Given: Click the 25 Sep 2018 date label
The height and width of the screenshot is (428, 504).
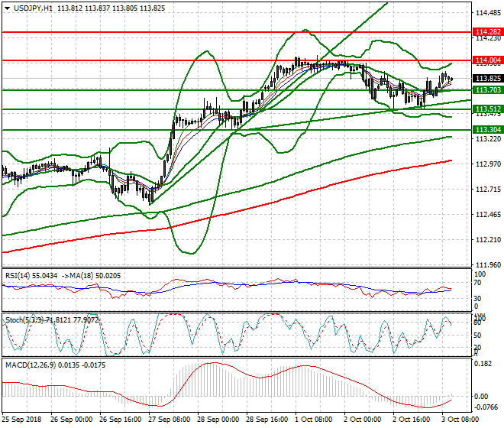Looking at the screenshot, I should [x=21, y=420].
